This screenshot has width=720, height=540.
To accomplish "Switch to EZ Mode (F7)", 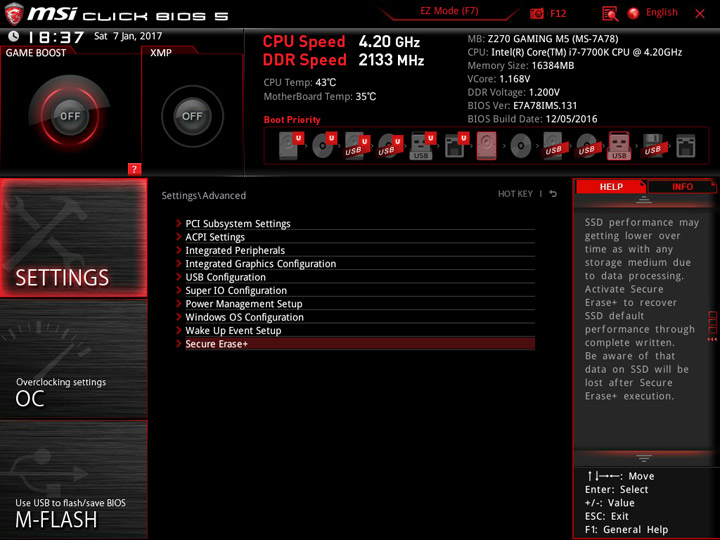I will click(x=449, y=11).
